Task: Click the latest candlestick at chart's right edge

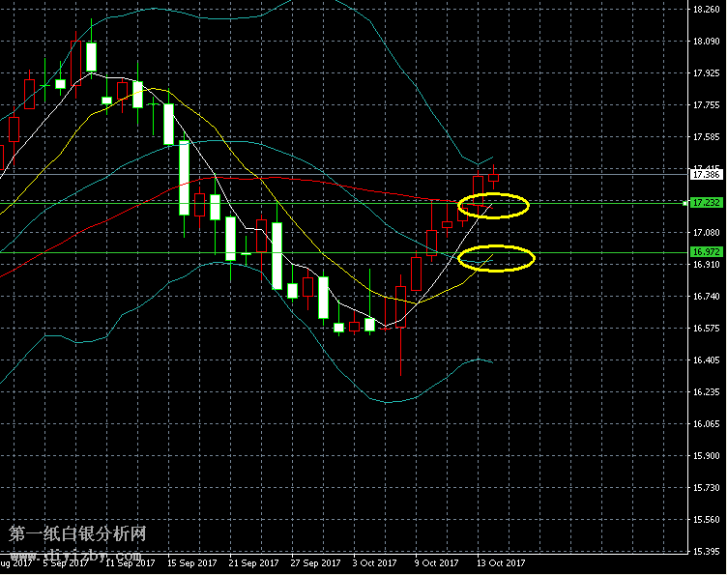Action: coord(494,176)
